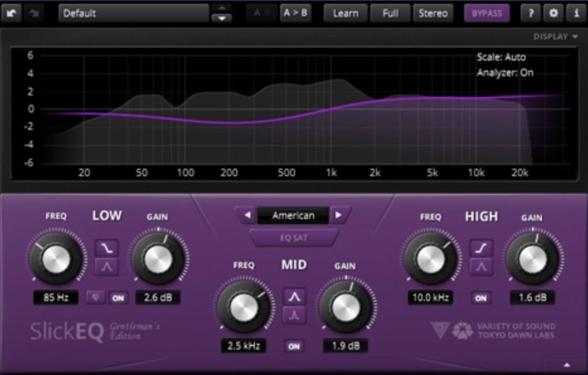The image size is (588, 375).
Task: Toggle the LOW band ON switch
Action: click(118, 298)
